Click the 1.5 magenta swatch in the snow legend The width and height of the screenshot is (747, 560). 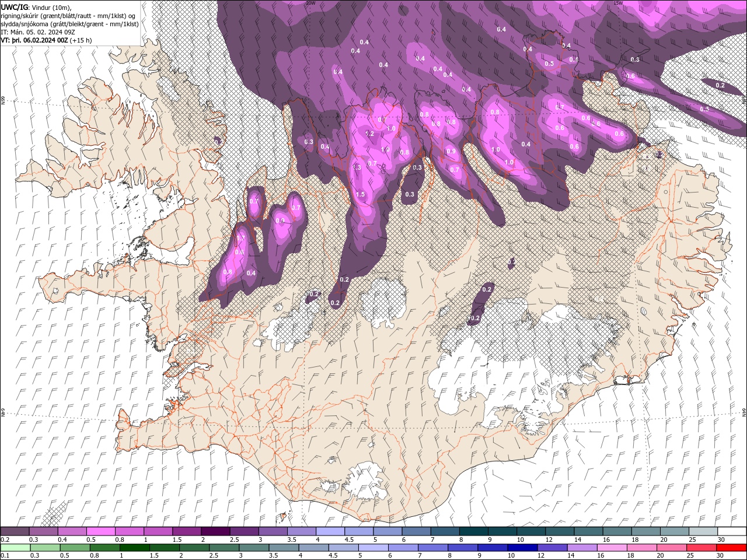pos(187,531)
